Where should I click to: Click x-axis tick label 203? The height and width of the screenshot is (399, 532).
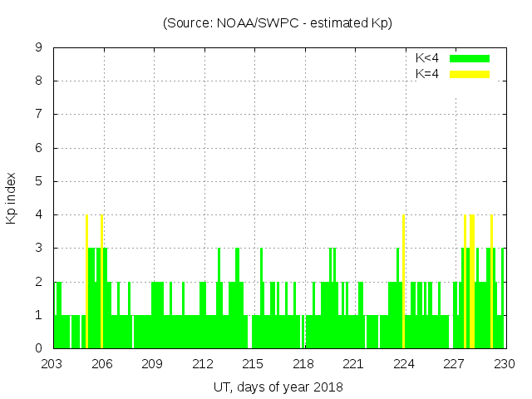click(52, 363)
